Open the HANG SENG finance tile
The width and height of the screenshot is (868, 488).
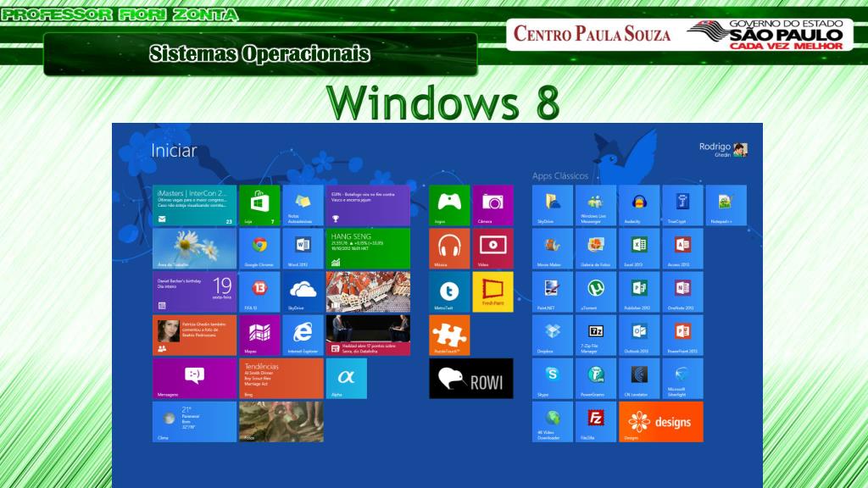click(368, 248)
